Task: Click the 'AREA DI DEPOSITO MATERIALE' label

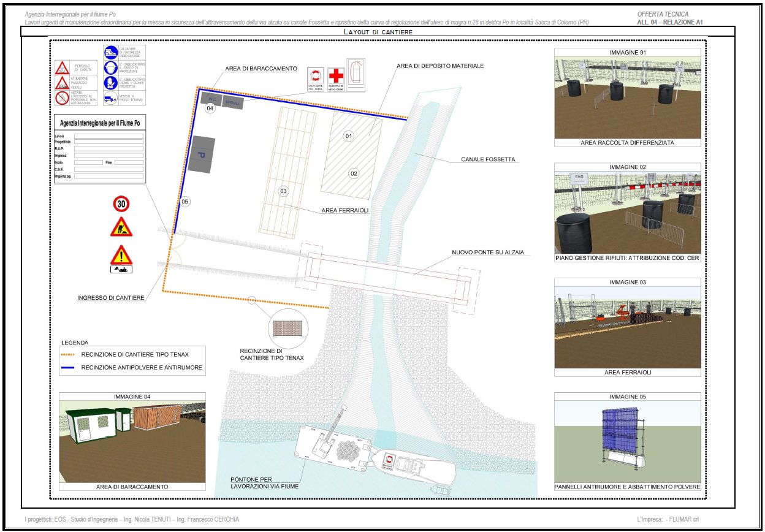Action: pyautogui.click(x=440, y=66)
